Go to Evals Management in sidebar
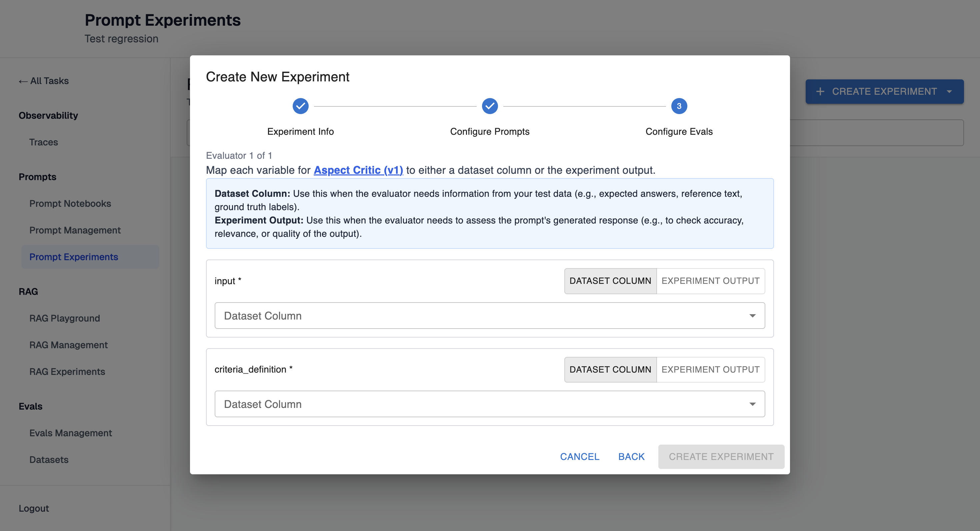The image size is (980, 531). [70, 433]
